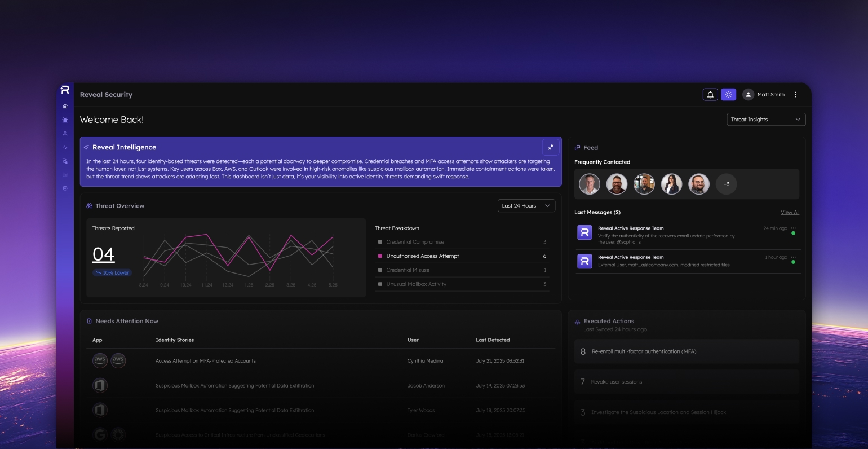This screenshot has width=868, height=449.
Task: Click Reveal logo of 1 hour ago message
Action: pos(584,261)
